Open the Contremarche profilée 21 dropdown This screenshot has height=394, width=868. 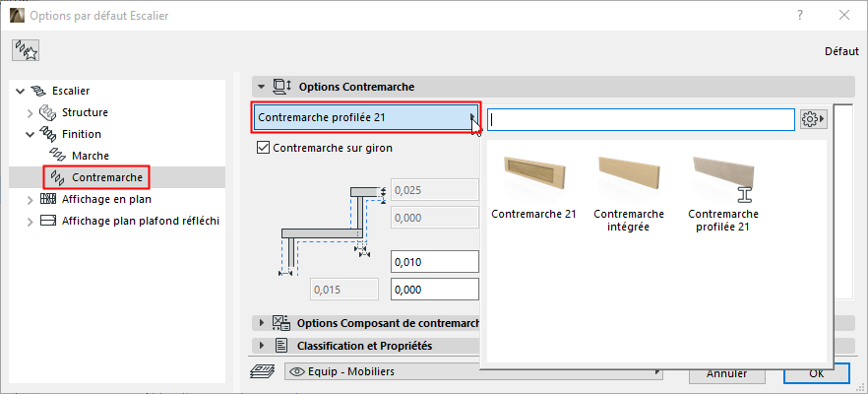(366, 118)
